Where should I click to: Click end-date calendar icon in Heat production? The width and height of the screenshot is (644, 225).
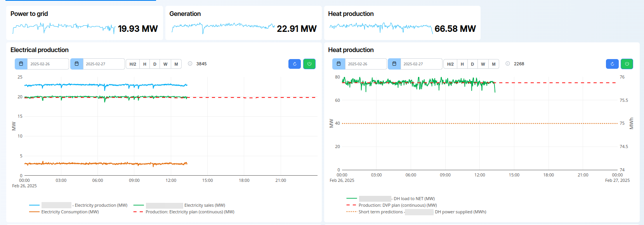(394, 64)
